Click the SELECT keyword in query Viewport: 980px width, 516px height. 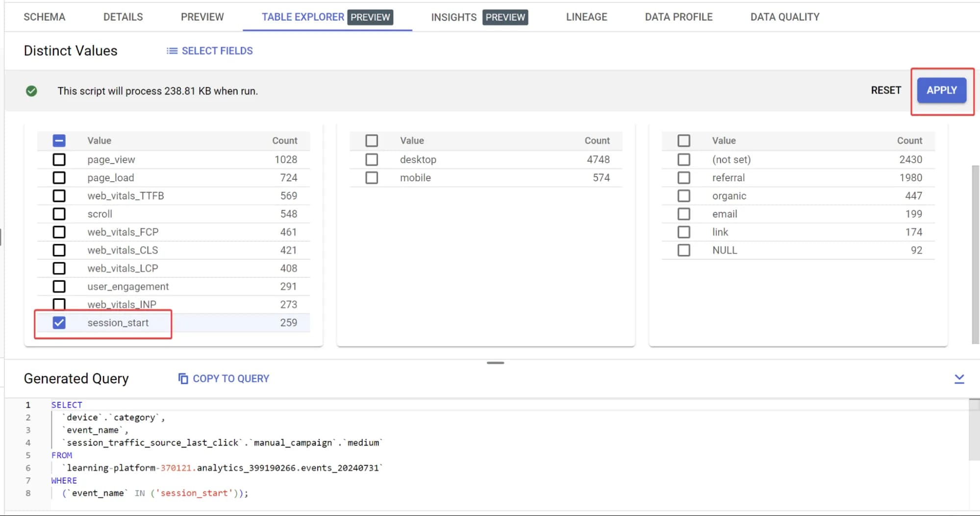tap(67, 405)
